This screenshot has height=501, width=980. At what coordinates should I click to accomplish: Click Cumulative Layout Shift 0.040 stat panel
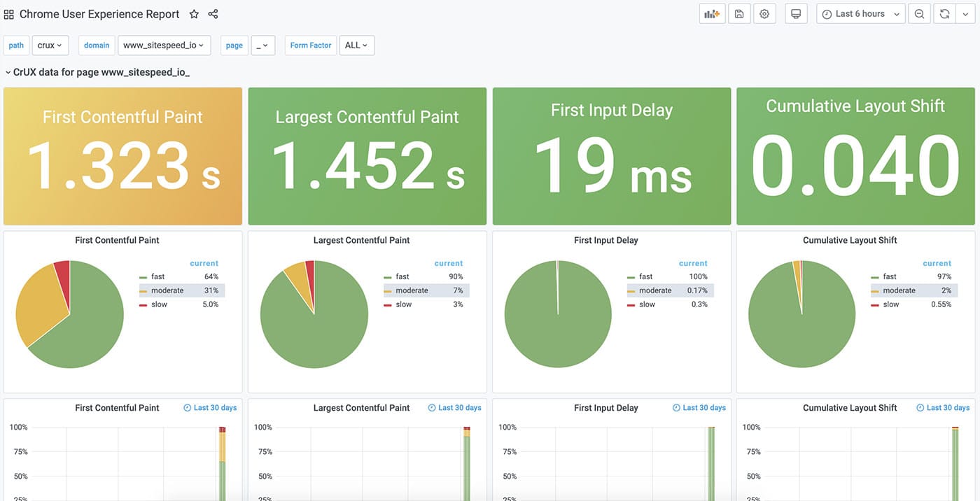point(855,156)
